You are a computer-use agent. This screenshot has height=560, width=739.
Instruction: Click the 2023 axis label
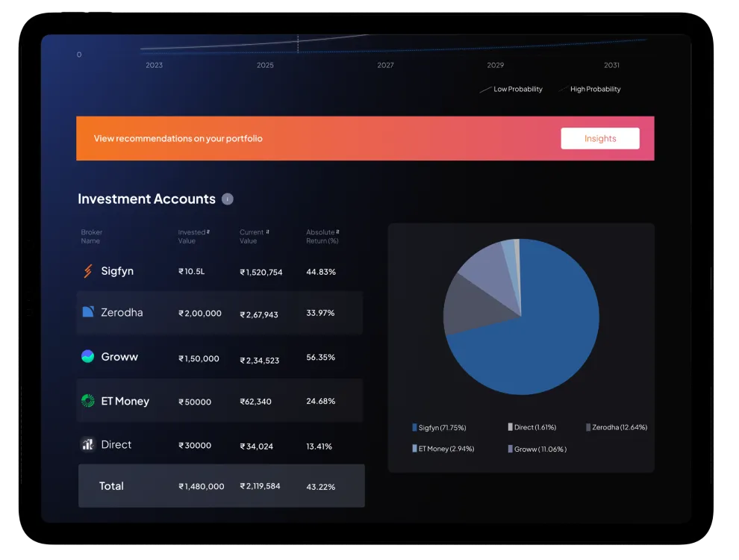[x=154, y=65]
